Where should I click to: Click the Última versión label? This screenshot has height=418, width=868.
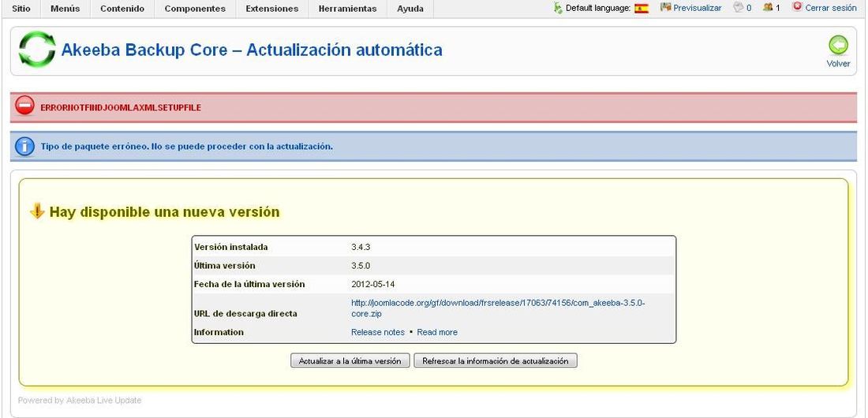[225, 265]
